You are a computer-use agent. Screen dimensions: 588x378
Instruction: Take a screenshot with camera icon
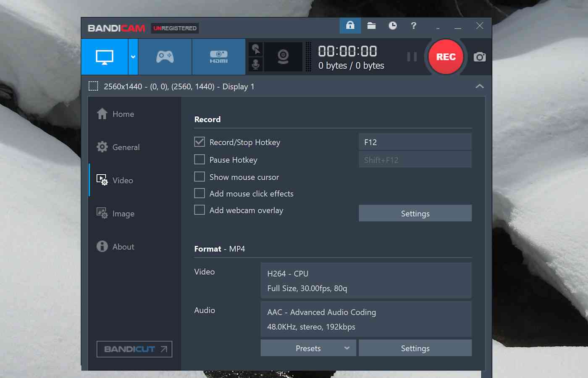(480, 57)
